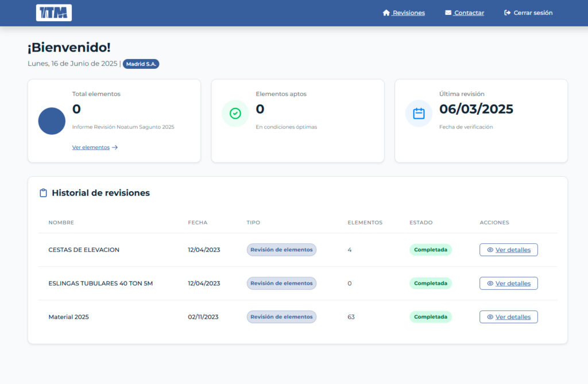Click the green checkmark icon in Elementos aptos
Screen dimensions: 588x384
[235, 113]
